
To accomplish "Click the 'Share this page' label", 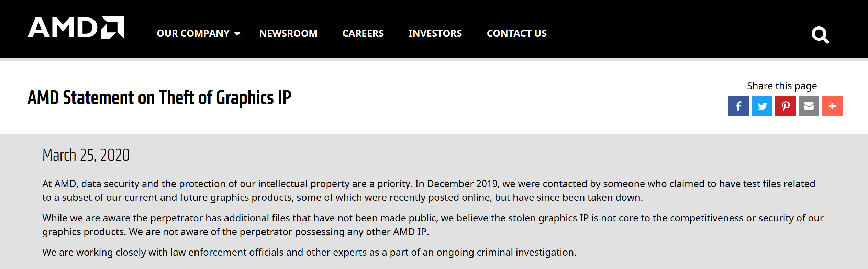I will [x=782, y=86].
